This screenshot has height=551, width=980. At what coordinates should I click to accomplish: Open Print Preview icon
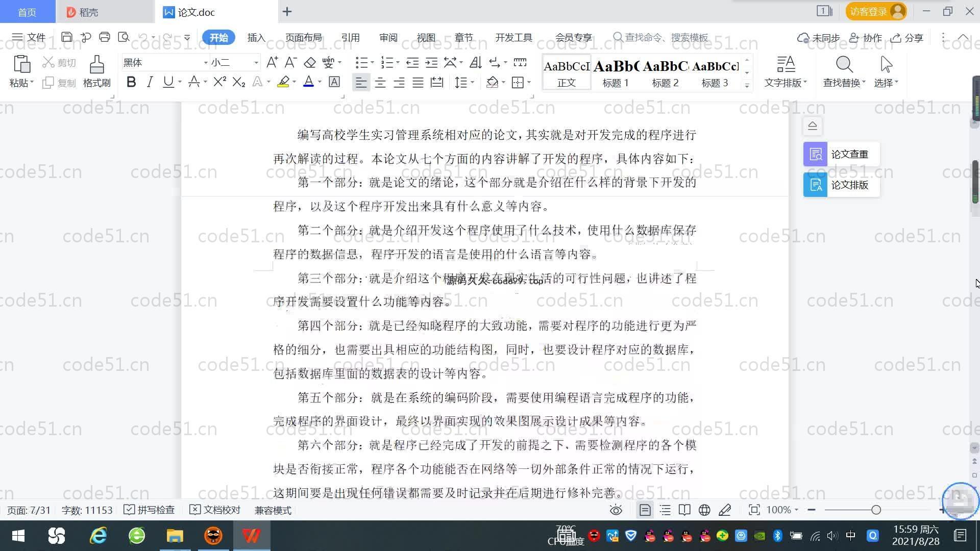[x=124, y=37]
